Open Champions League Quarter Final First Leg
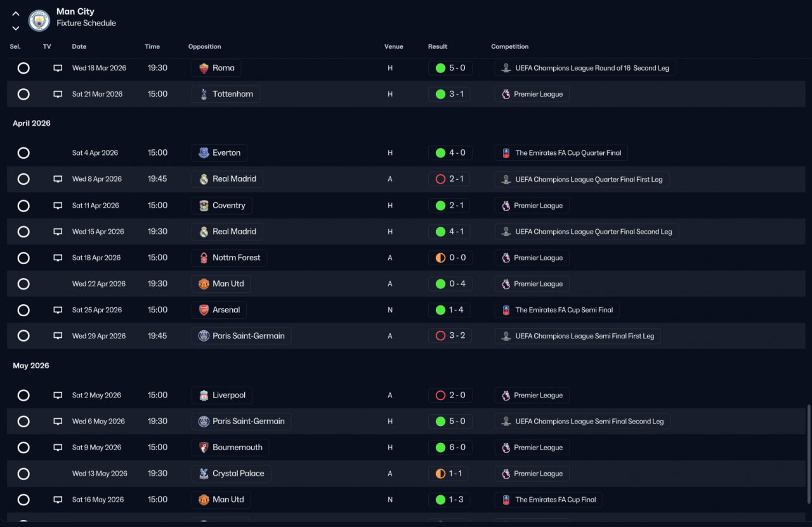 click(582, 179)
